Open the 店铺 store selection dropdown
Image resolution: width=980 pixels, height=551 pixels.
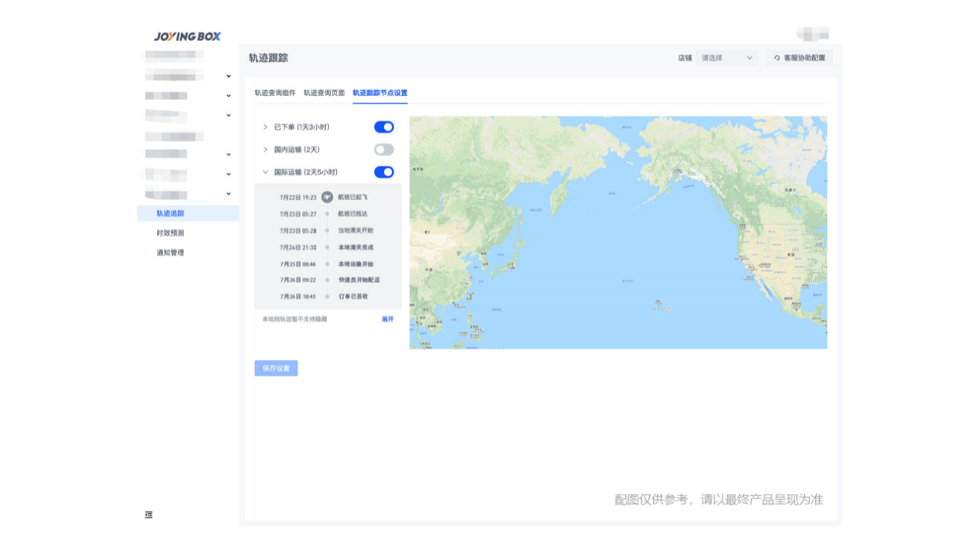pyautogui.click(x=726, y=57)
